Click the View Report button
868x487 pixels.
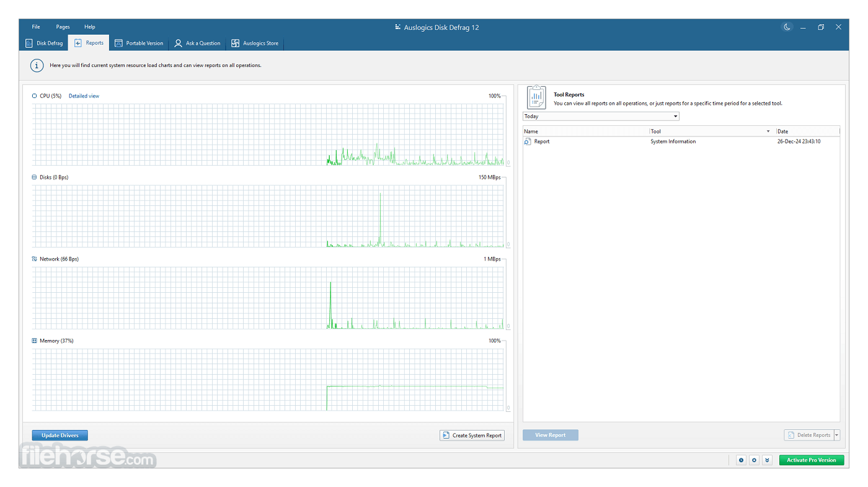click(x=551, y=436)
